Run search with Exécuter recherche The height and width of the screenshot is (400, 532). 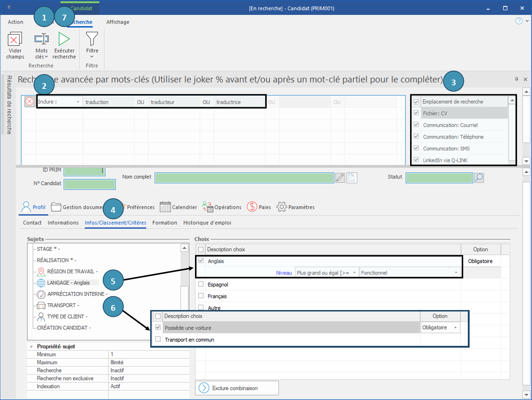(x=64, y=39)
